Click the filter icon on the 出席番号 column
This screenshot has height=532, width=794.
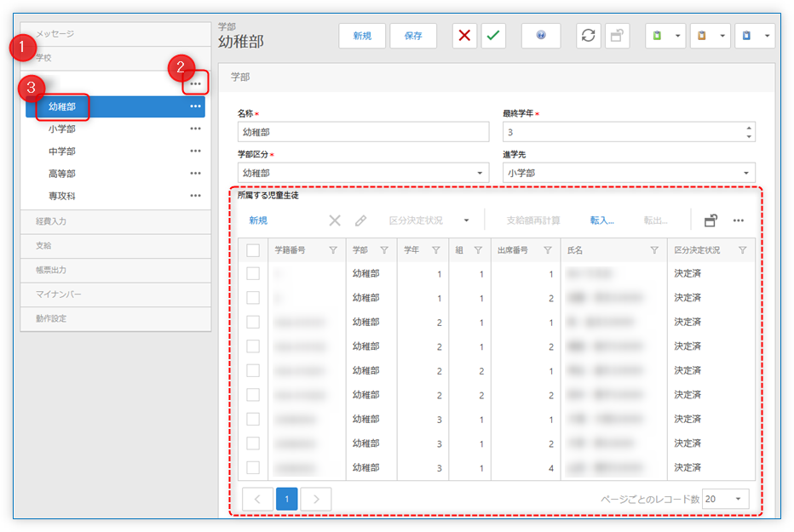(548, 249)
